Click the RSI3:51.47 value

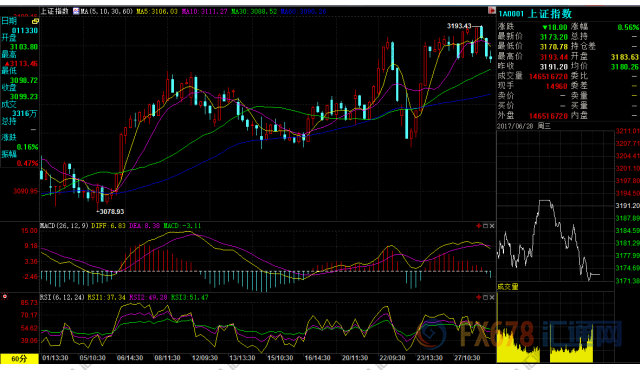(190, 297)
